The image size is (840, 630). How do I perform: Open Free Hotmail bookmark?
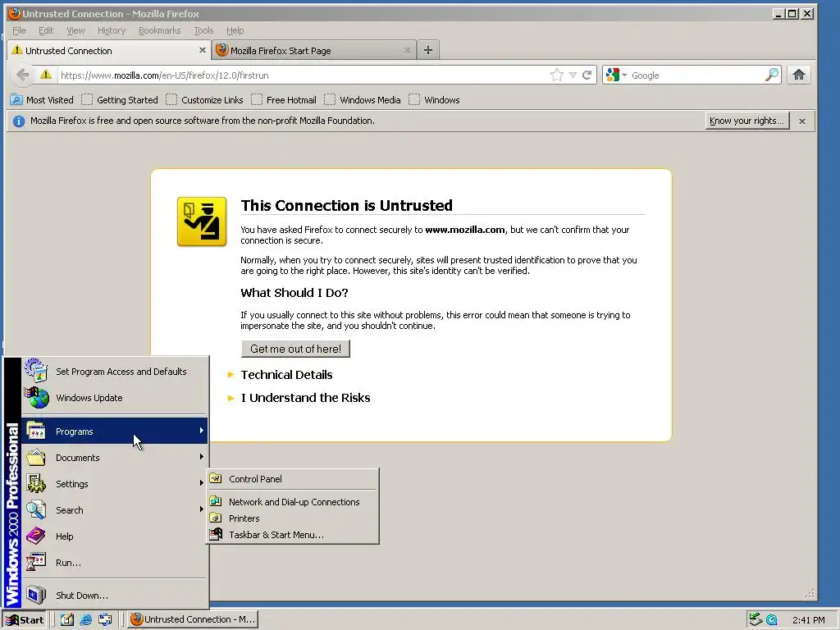[284, 99]
